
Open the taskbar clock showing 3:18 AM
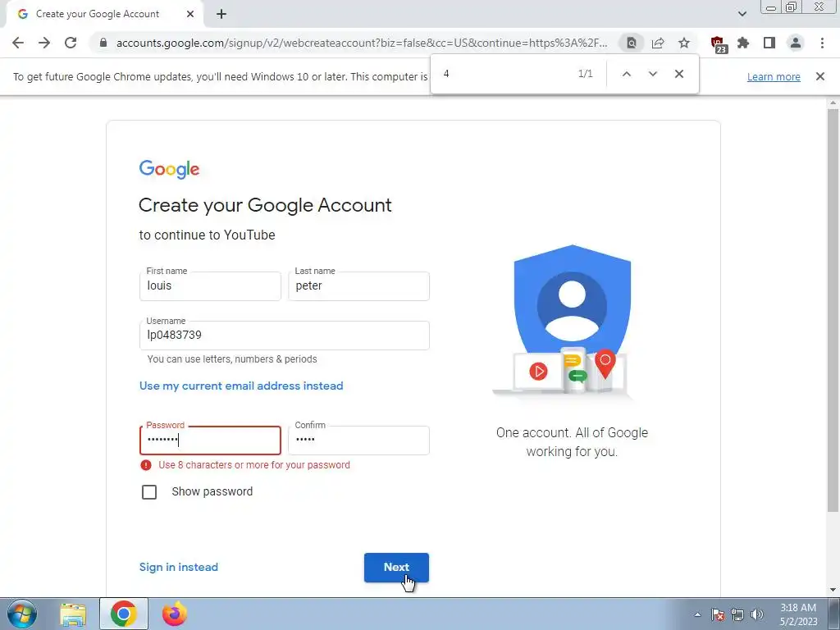(x=797, y=614)
